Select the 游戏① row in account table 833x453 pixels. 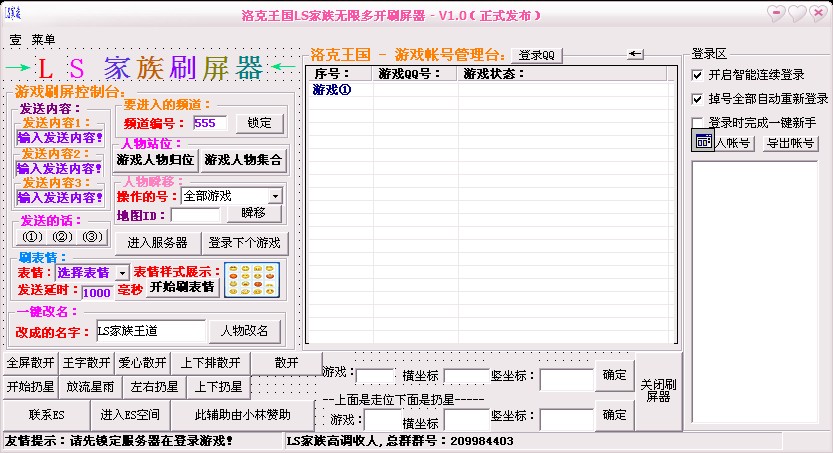click(486, 90)
